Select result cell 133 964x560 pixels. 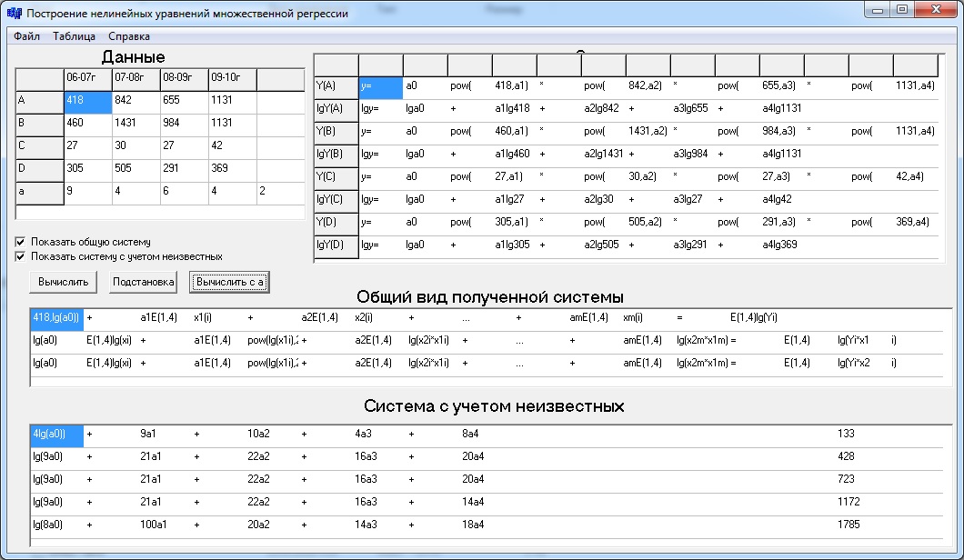(861, 435)
